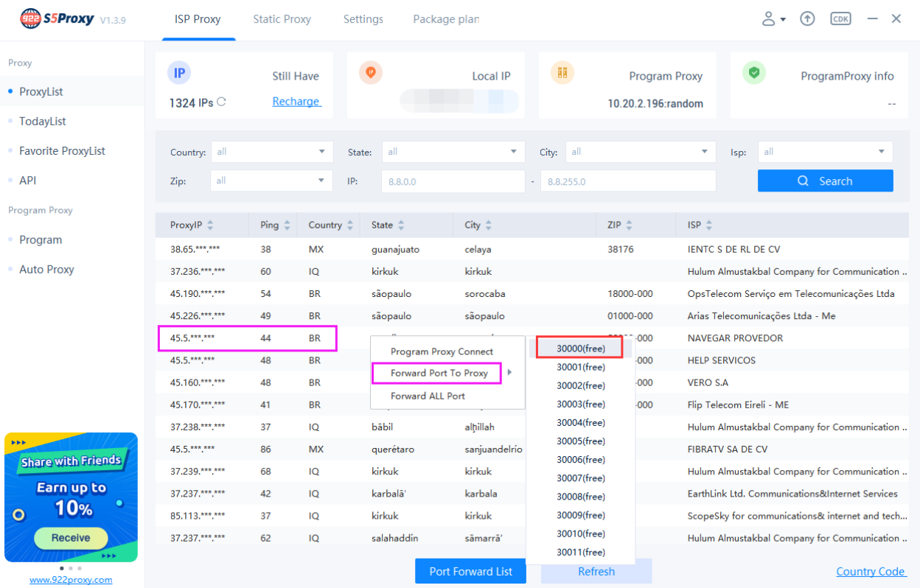Open the Recharge link
The image size is (920, 588).
tap(296, 101)
